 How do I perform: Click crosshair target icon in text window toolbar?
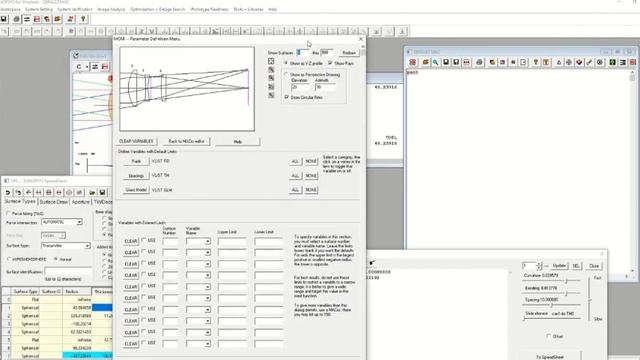click(x=569, y=62)
